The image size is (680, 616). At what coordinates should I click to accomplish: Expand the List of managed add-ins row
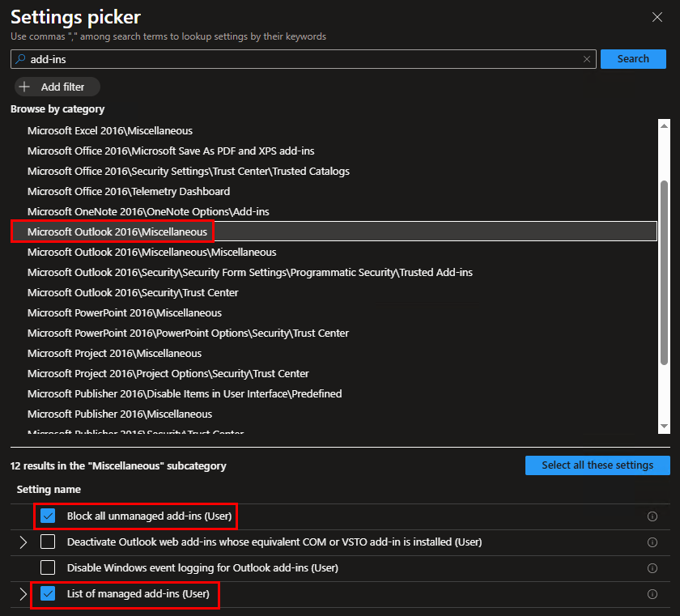(23, 594)
